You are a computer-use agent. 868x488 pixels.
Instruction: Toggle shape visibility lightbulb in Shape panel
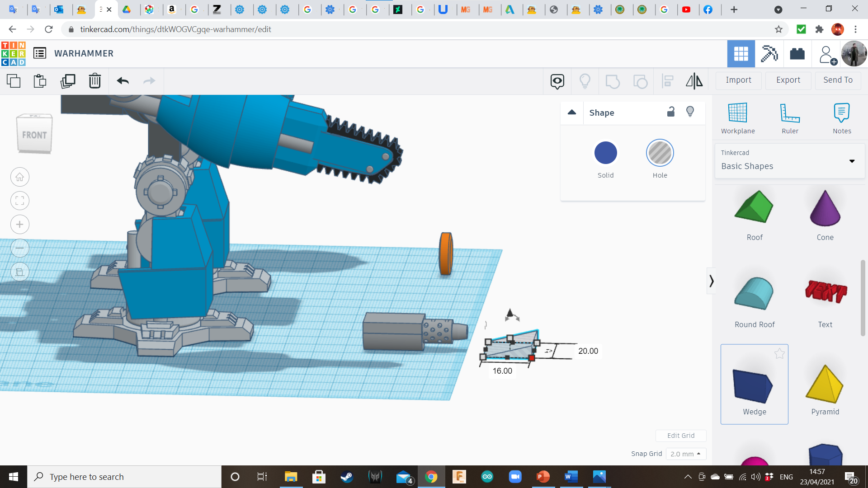tap(690, 112)
